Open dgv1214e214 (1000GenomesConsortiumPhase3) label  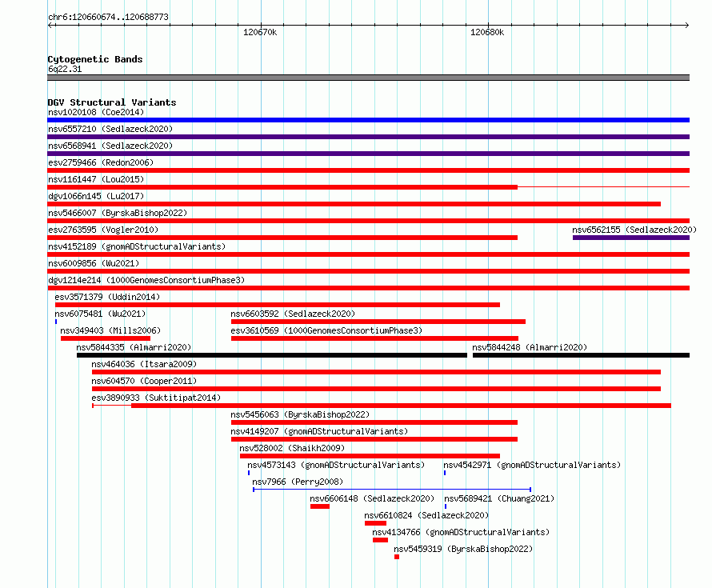click(146, 280)
